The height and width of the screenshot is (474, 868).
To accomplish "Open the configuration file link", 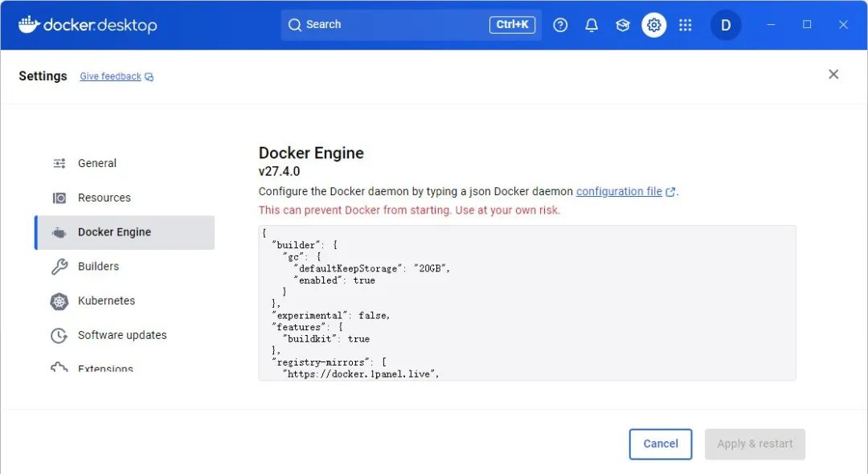I will (x=619, y=191).
